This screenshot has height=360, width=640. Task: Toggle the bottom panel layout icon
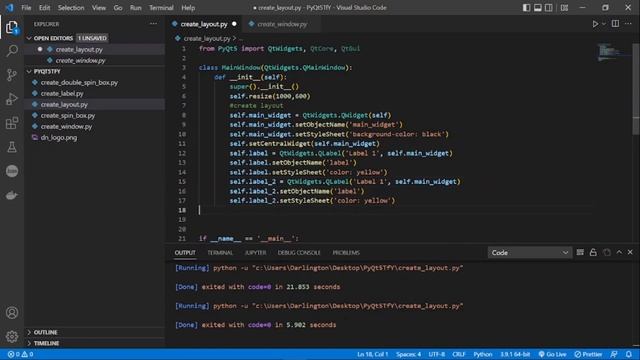click(x=538, y=8)
